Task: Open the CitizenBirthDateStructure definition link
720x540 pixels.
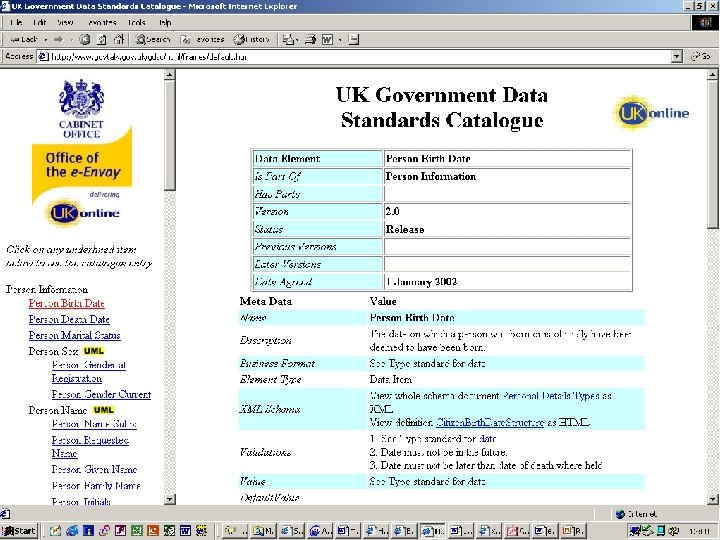Action: (490, 422)
